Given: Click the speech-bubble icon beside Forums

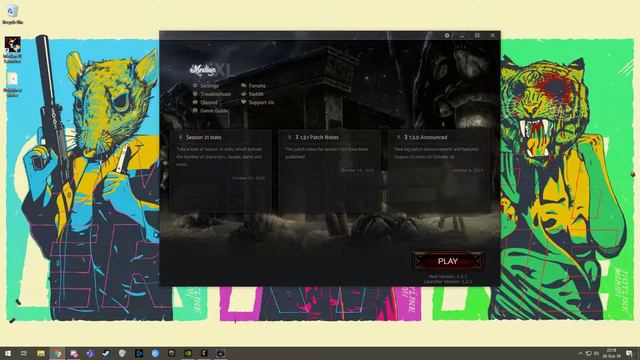Looking at the screenshot, I should coord(243,86).
